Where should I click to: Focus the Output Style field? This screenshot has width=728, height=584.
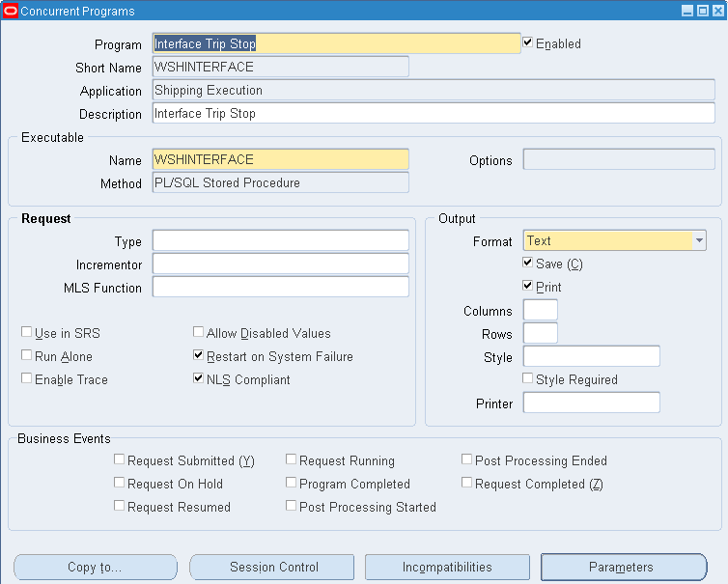pyautogui.click(x=592, y=356)
